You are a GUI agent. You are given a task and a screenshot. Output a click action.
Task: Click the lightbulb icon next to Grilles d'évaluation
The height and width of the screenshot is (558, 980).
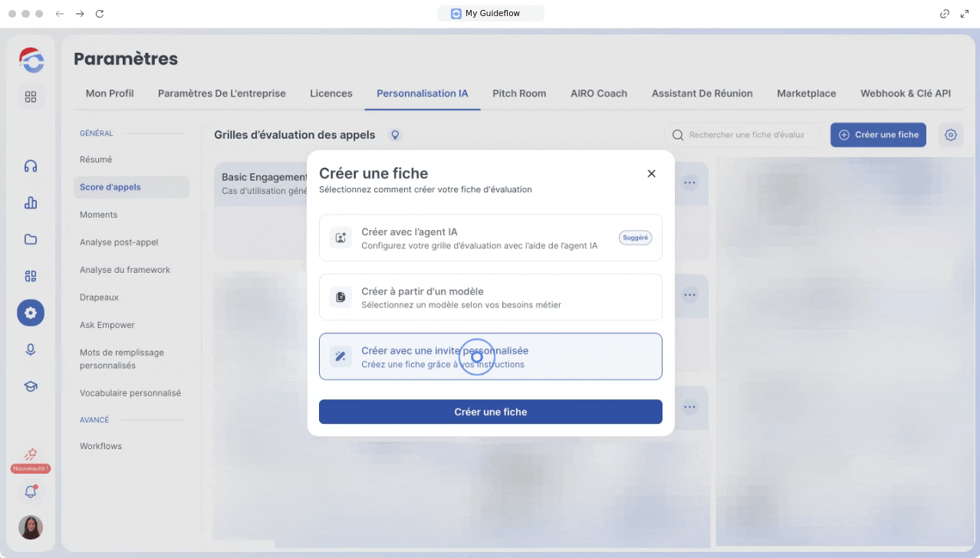pyautogui.click(x=396, y=135)
